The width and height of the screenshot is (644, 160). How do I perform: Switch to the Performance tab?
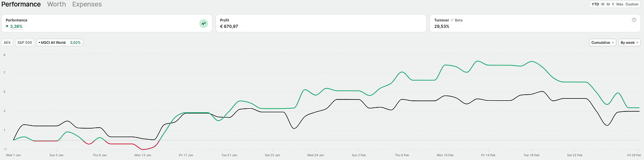click(x=21, y=4)
